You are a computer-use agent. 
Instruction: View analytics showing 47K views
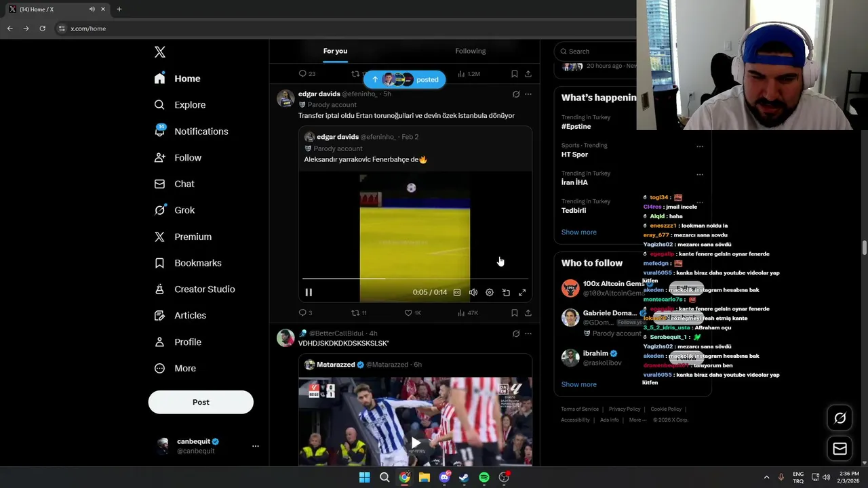click(468, 312)
